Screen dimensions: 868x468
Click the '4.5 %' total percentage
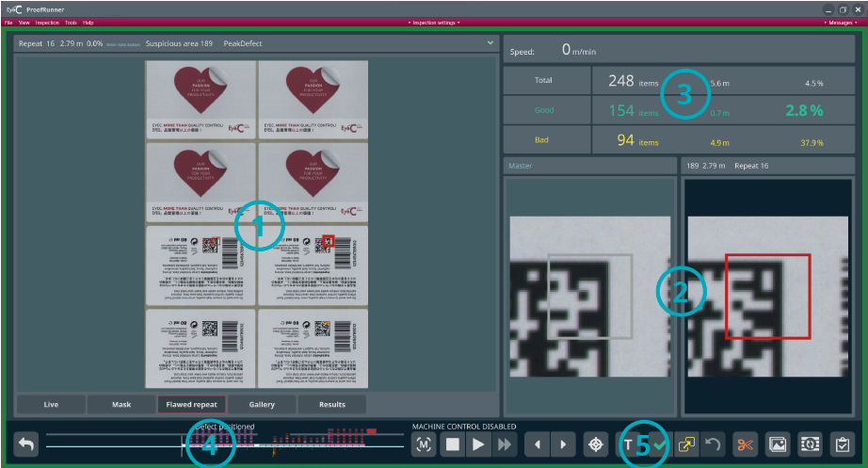point(813,84)
